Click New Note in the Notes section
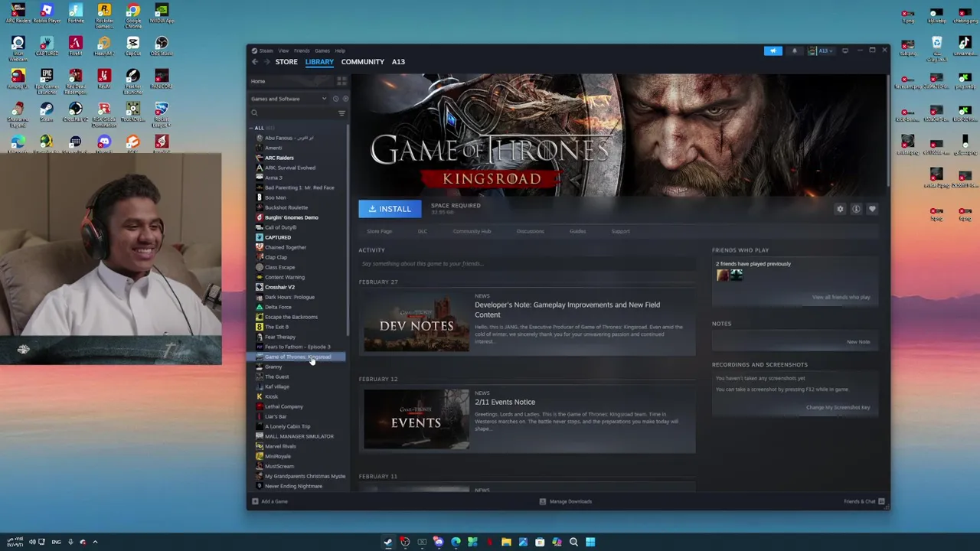Viewport: 980px width, 551px height. [x=858, y=342]
